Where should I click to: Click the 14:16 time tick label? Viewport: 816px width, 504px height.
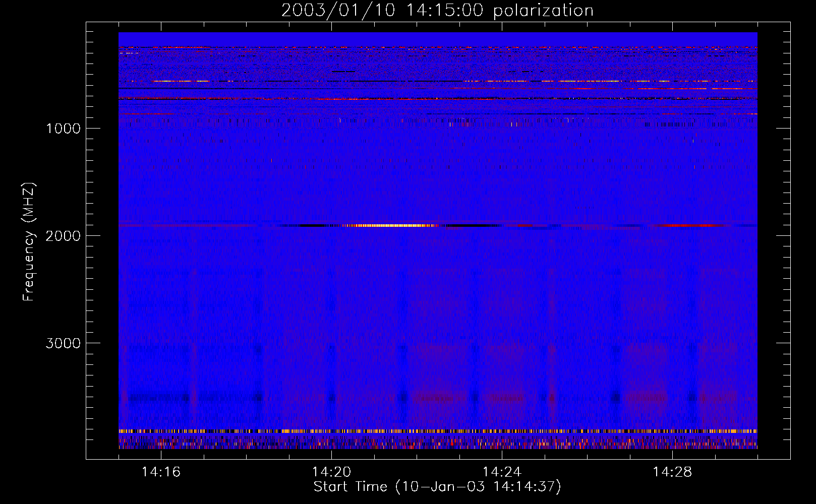161,472
